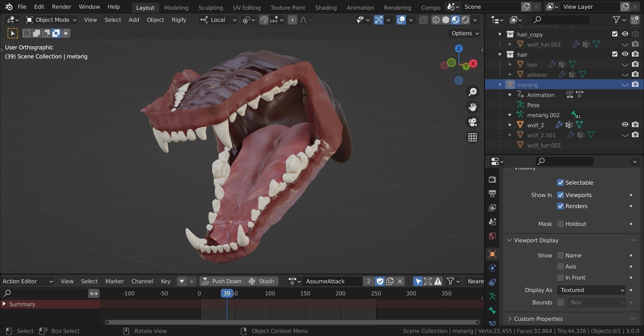644x336 pixels.
Task: Unlink the AssumeAttack action
Action: pyautogui.click(x=400, y=281)
